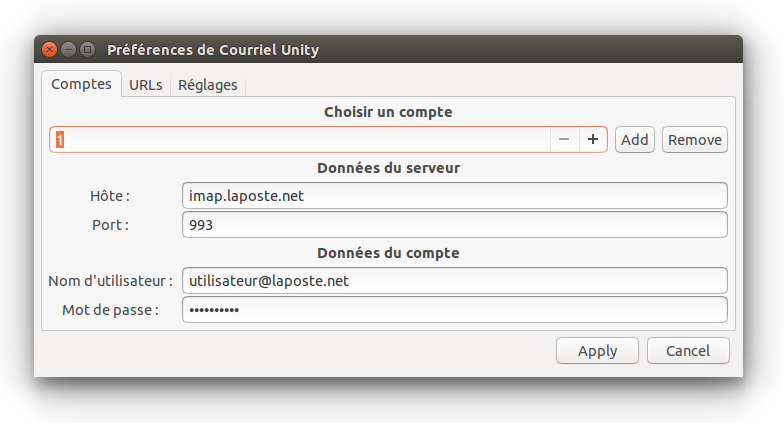This screenshot has height=423, width=784.
Task: Cancel the preferences dialog
Action: coord(688,351)
